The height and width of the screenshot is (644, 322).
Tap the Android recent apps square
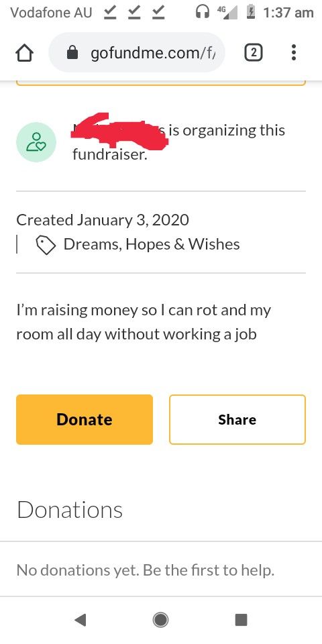241,620
